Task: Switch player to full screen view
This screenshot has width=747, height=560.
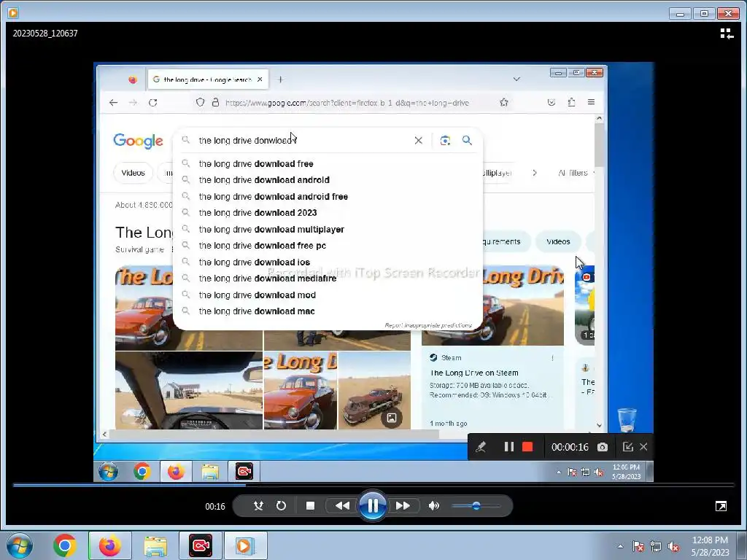Action: [x=721, y=506]
